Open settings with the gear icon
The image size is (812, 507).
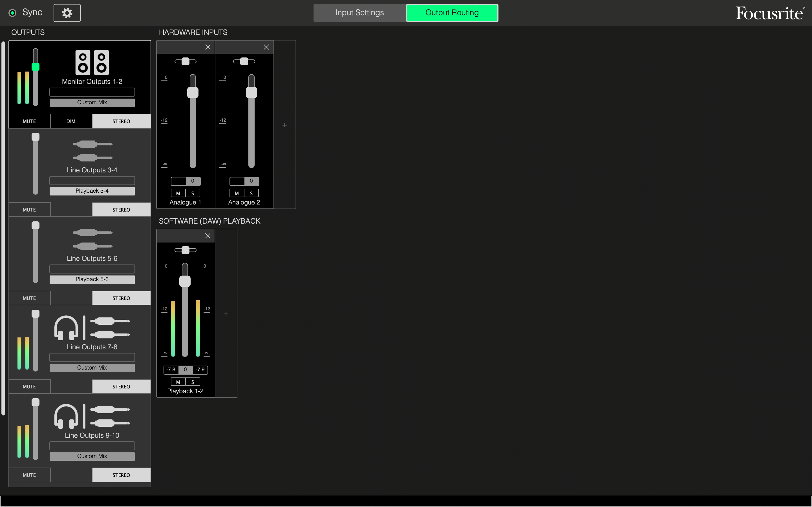coord(67,13)
